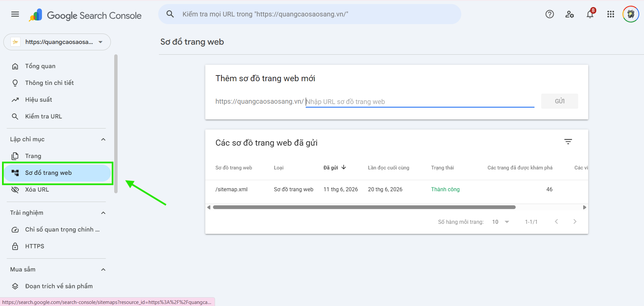This screenshot has height=306, width=644.
Task: Click right arrow of horizontal table scrollbar
Action: [x=585, y=207]
